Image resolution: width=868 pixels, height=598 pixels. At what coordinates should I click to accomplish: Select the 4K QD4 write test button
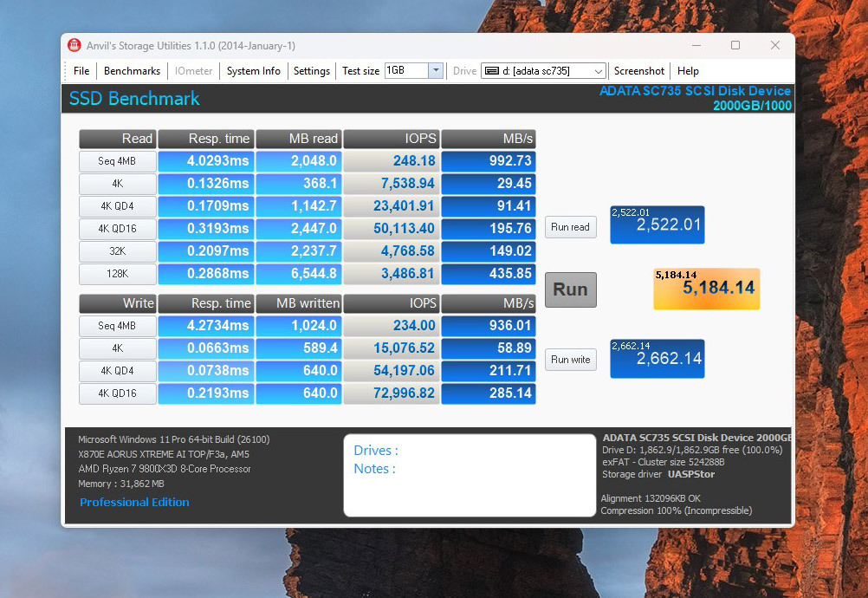(x=117, y=371)
